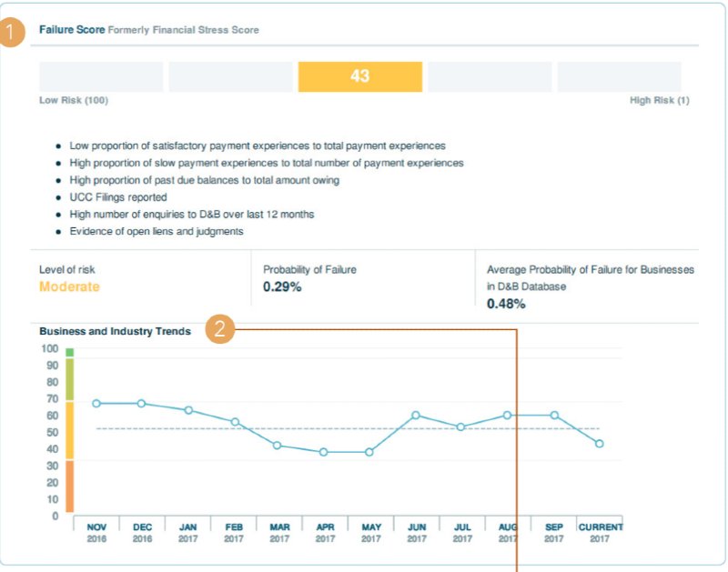Screen dimensions: 728x572
Task: Click the UCC Filings reported bullet item
Action: (121, 197)
